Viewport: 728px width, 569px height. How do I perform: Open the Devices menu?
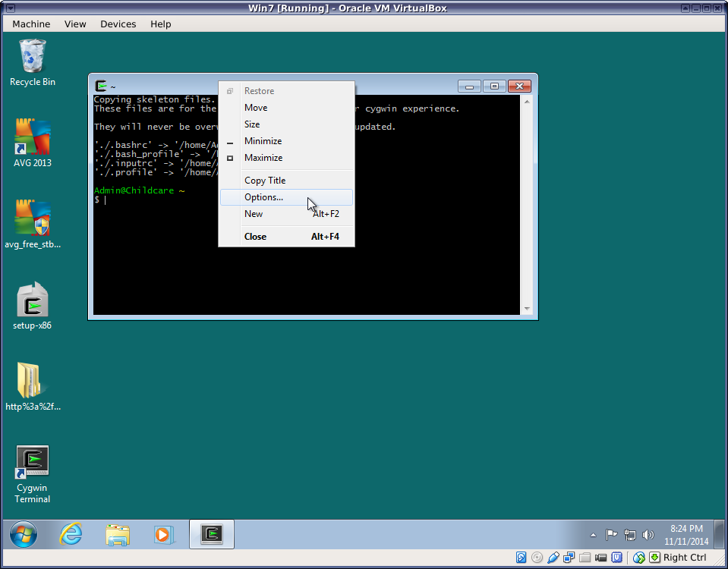point(118,24)
